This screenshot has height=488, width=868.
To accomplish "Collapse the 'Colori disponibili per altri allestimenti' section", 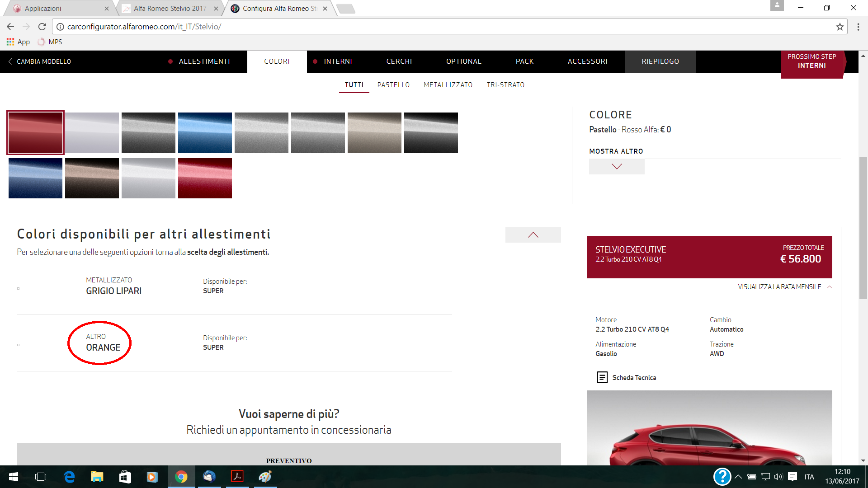I will point(533,235).
